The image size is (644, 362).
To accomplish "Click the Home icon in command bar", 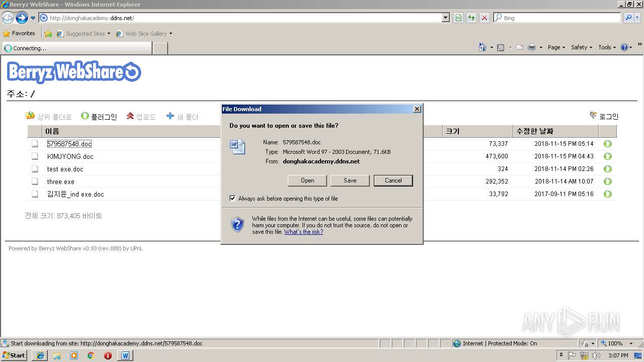I will [482, 47].
